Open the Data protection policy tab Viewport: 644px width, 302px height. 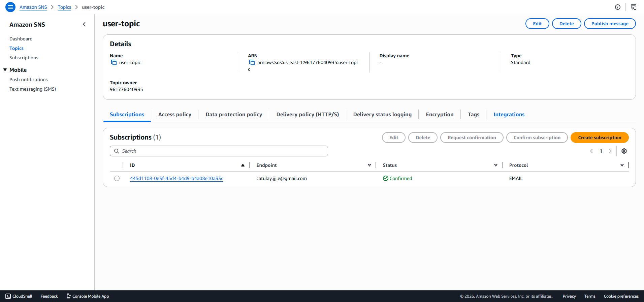(x=234, y=115)
